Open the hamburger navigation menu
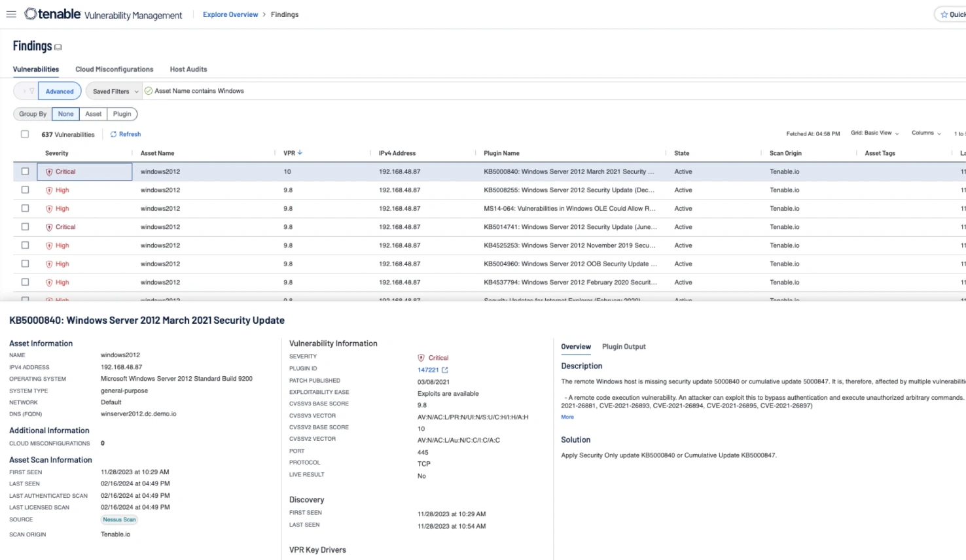The height and width of the screenshot is (560, 966). click(11, 14)
